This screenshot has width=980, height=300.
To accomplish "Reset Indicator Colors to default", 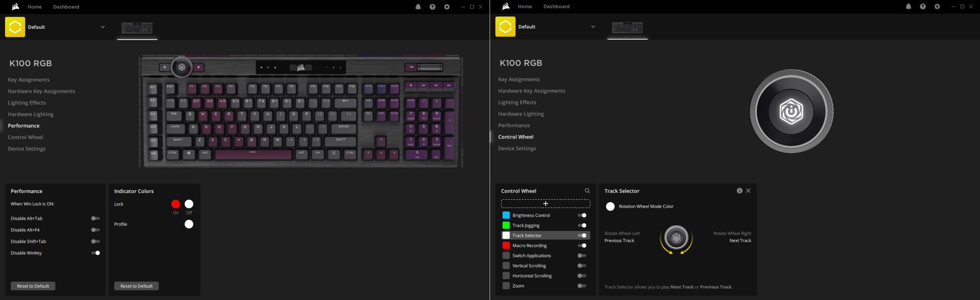I will coord(136,286).
